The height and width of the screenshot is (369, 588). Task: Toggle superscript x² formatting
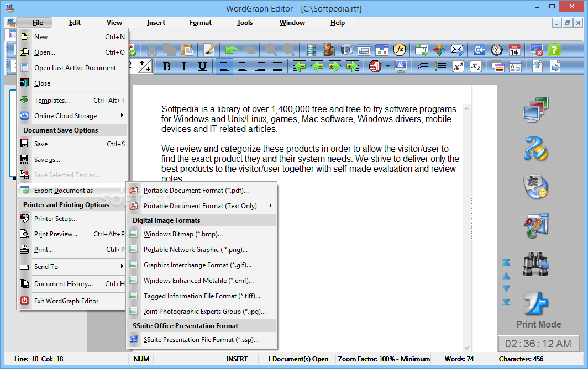(458, 67)
